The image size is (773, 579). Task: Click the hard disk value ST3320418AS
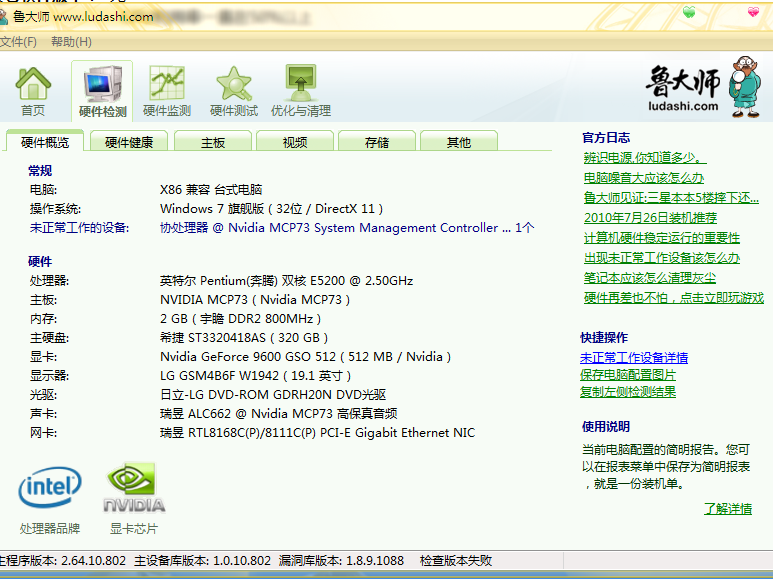tap(244, 338)
